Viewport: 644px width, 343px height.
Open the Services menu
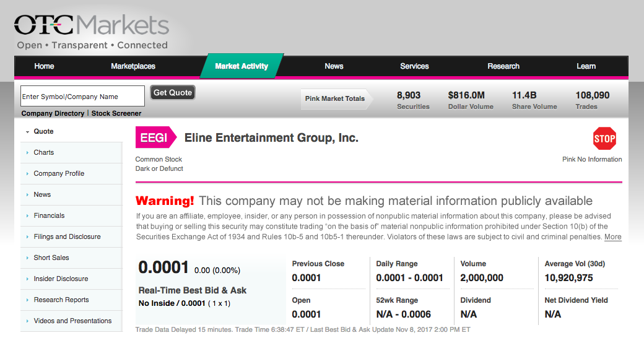click(414, 66)
